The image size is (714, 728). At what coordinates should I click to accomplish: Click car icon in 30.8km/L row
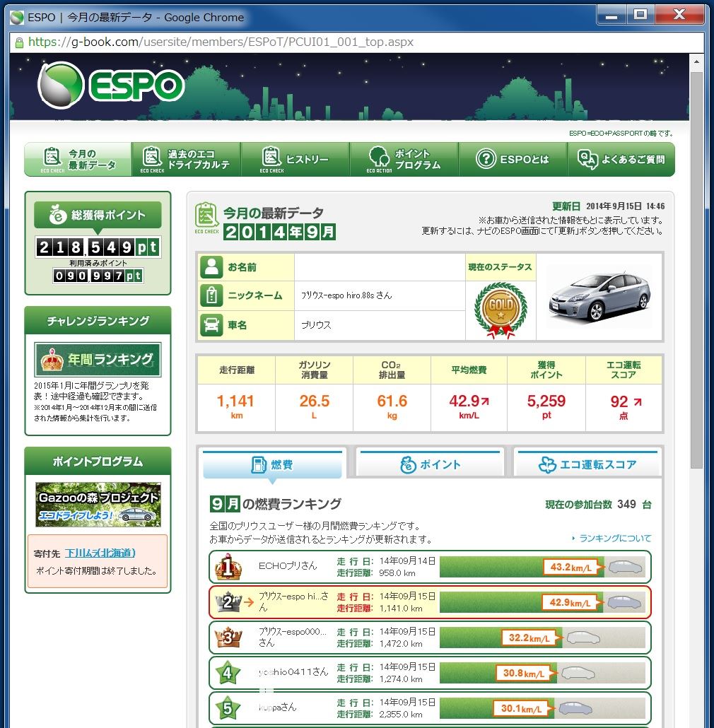tap(578, 673)
